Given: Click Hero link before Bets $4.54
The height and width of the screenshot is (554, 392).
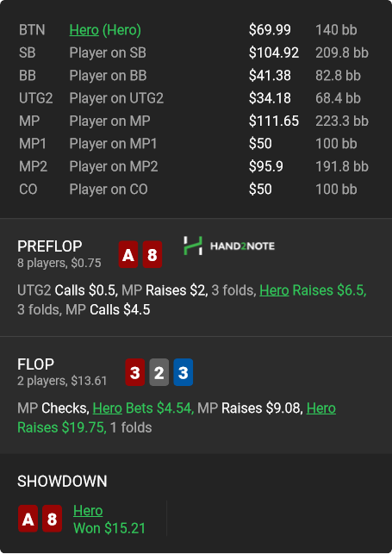Looking at the screenshot, I should click(x=108, y=408).
